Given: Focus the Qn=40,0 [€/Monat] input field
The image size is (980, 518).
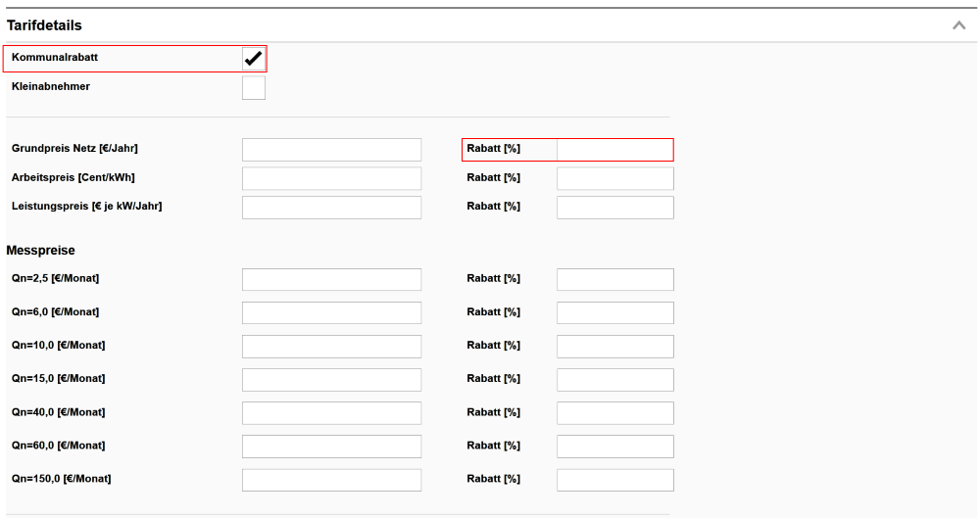Looking at the screenshot, I should 331,412.
